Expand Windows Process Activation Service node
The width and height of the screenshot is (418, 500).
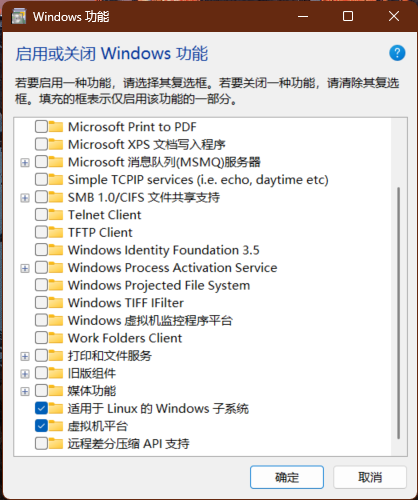click(25, 268)
